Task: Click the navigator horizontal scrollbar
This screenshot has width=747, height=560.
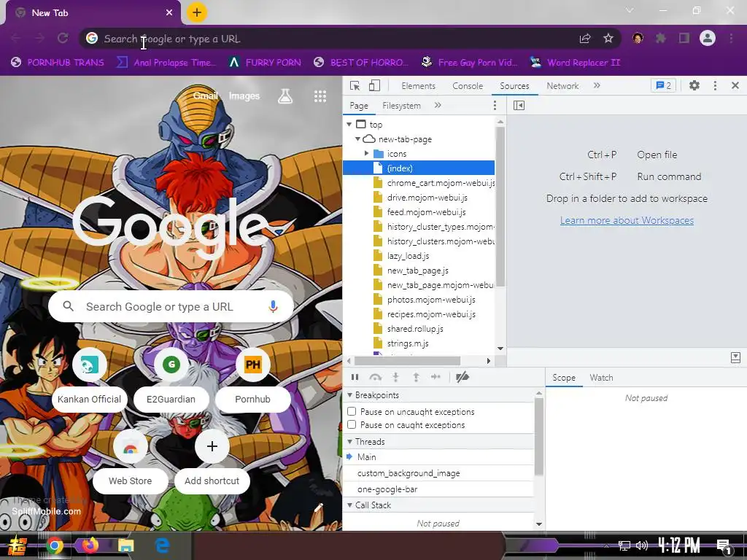Action: pyautogui.click(x=407, y=361)
